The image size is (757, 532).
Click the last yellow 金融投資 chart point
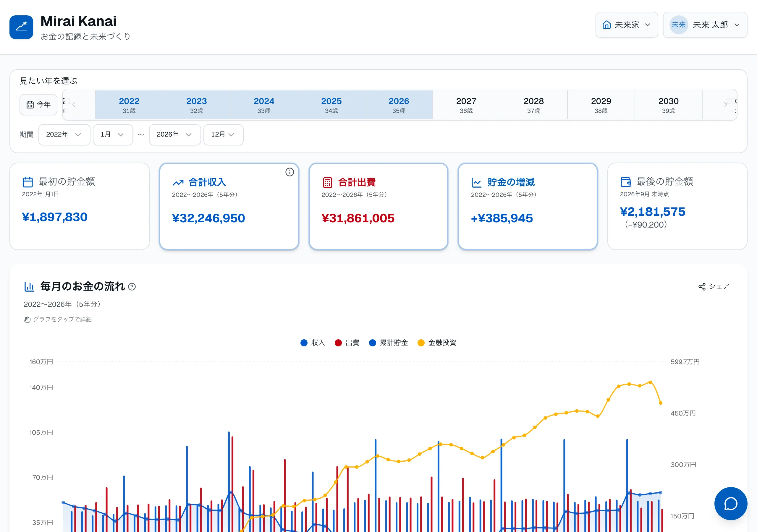[x=660, y=403]
